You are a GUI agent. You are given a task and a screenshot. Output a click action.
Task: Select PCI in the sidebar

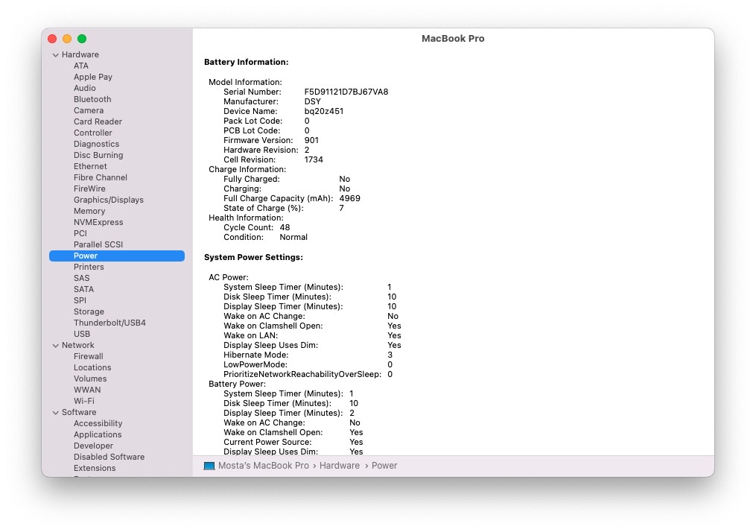pos(80,233)
